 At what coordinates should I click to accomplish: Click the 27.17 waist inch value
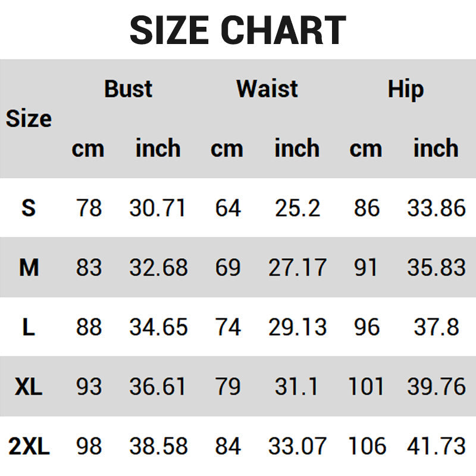297,268
